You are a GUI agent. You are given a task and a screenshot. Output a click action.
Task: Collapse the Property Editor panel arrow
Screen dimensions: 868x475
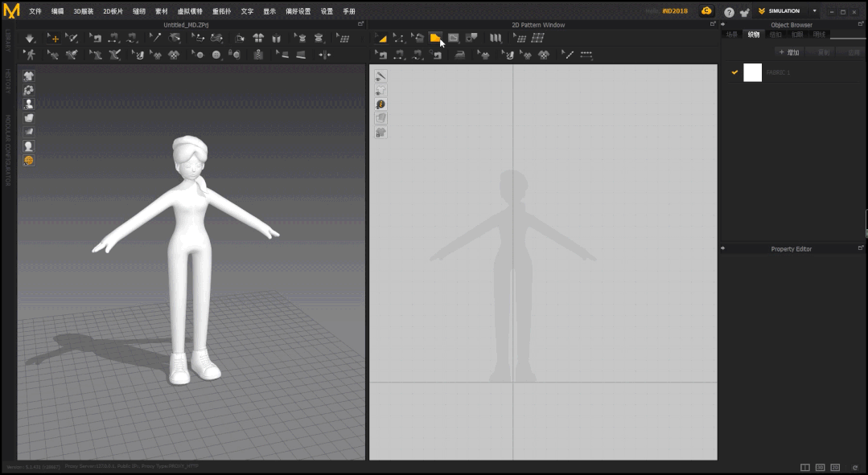723,248
